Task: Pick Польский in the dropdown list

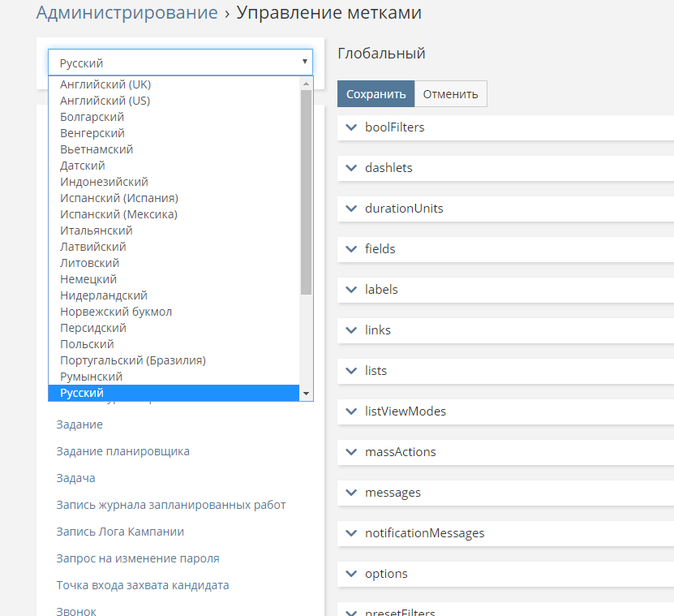Action: click(87, 344)
